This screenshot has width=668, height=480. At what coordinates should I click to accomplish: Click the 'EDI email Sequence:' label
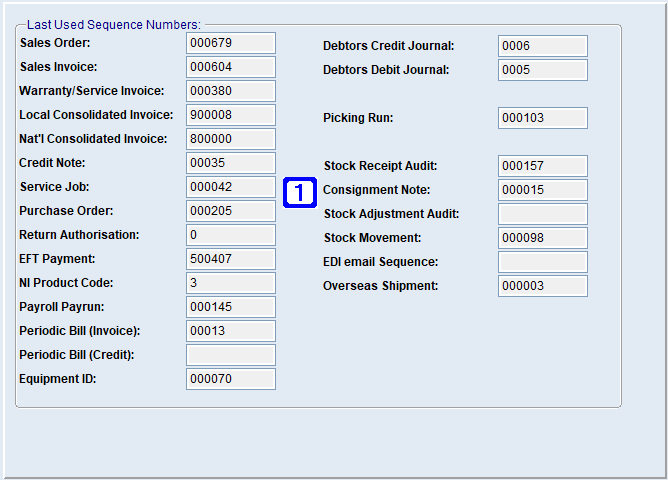pos(380,262)
